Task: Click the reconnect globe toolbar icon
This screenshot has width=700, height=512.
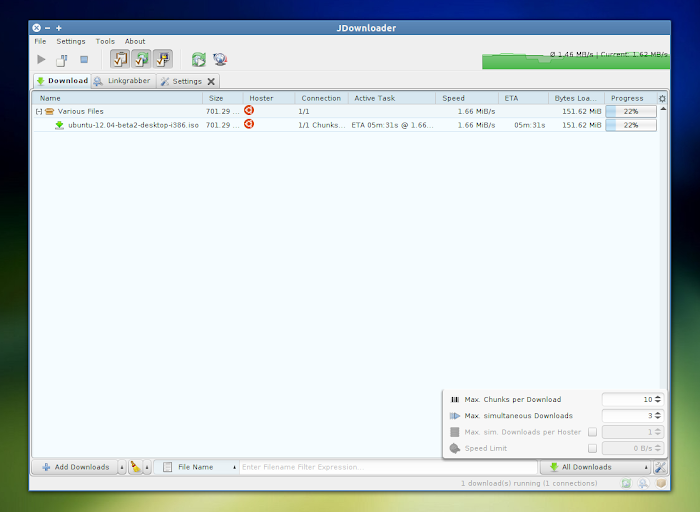Action: coord(220,59)
